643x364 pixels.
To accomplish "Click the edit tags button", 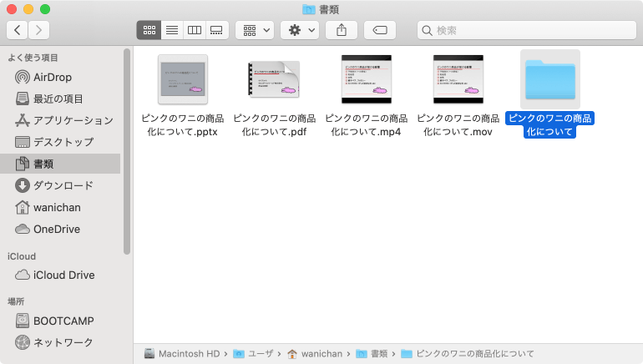I will pyautogui.click(x=380, y=30).
